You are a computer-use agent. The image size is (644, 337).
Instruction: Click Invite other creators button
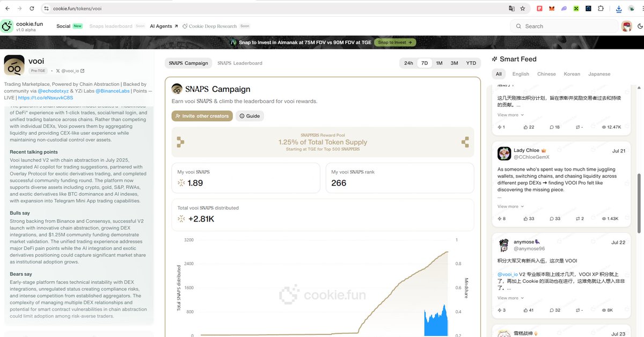click(x=202, y=116)
